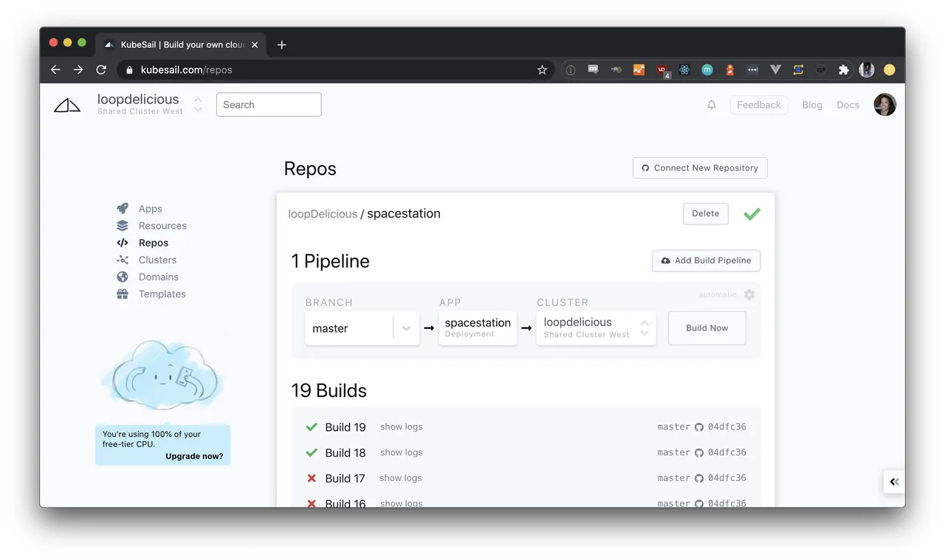Viewport: 945px width, 560px height.
Task: Delete the spacestation repository
Action: (706, 214)
